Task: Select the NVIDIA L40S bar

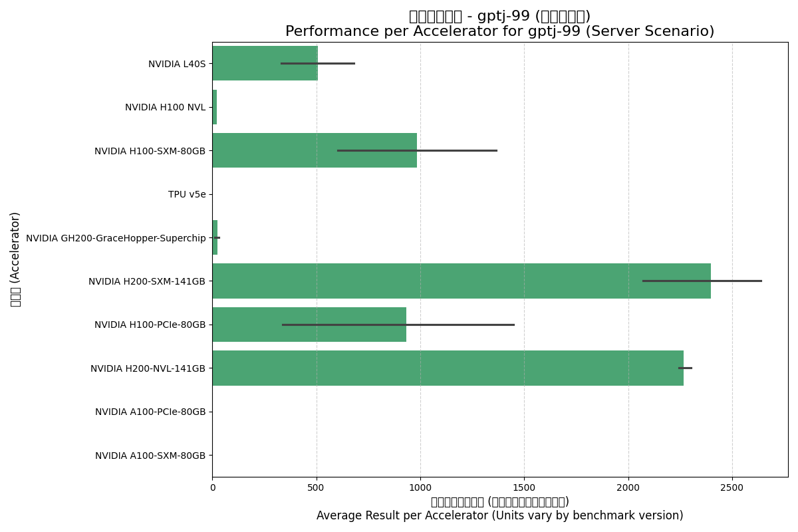Action: 266,63
